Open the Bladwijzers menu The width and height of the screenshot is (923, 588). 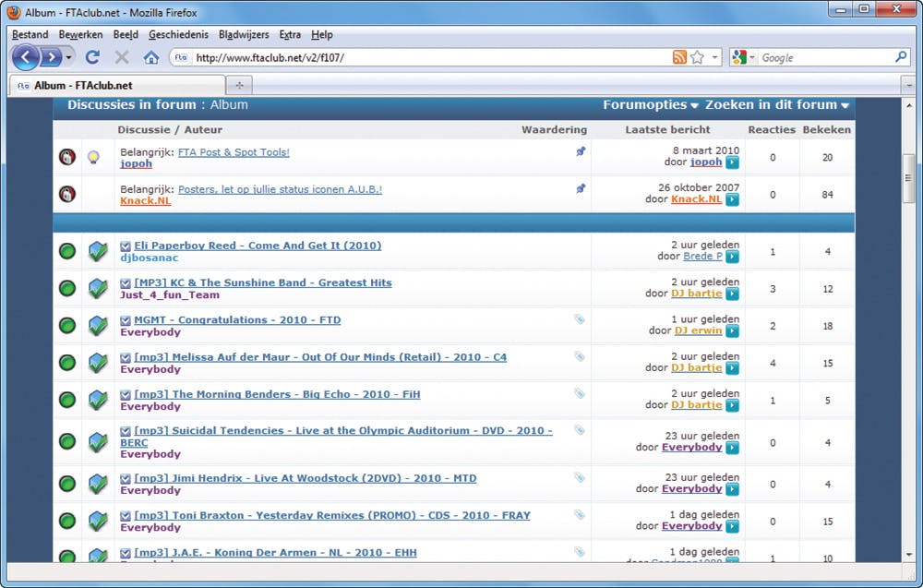(x=244, y=35)
